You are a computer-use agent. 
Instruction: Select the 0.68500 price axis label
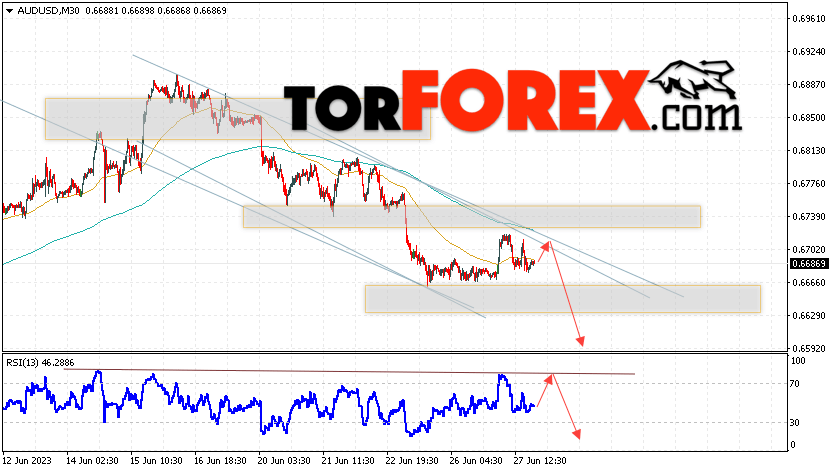[x=809, y=117]
